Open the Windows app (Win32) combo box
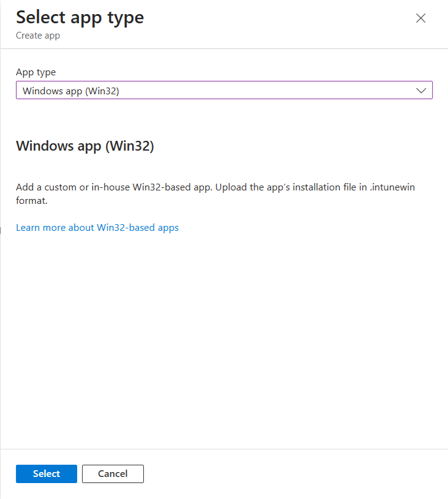The height and width of the screenshot is (499, 448). [x=224, y=91]
